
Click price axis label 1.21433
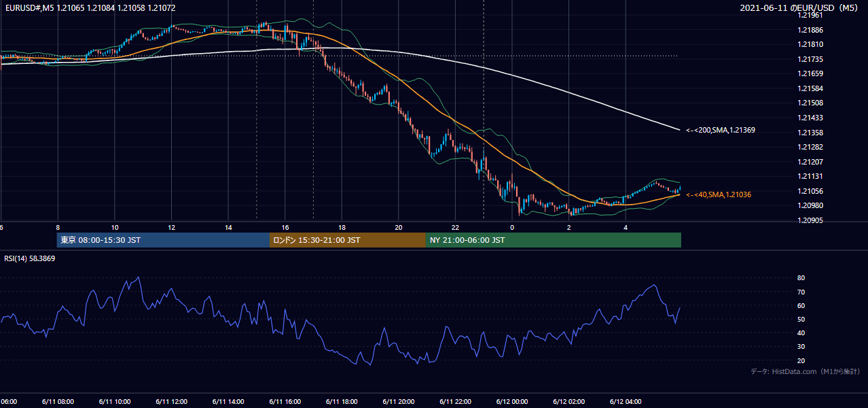pyautogui.click(x=810, y=118)
